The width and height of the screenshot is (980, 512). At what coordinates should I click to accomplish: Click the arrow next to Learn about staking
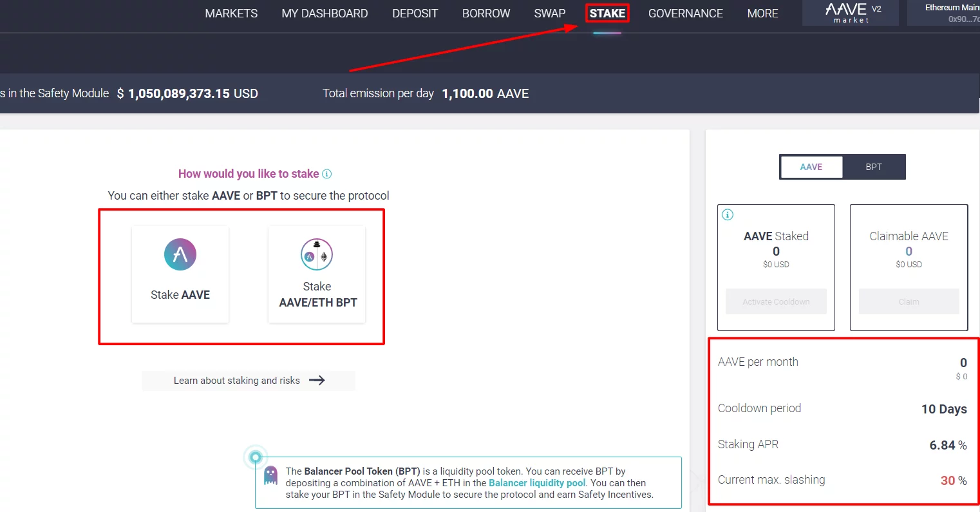[317, 381]
